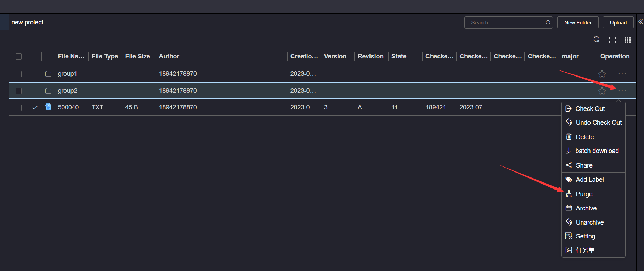This screenshot has width=644, height=271.
Task: Tick the 500040 TXT file checkbox
Action: [19, 108]
